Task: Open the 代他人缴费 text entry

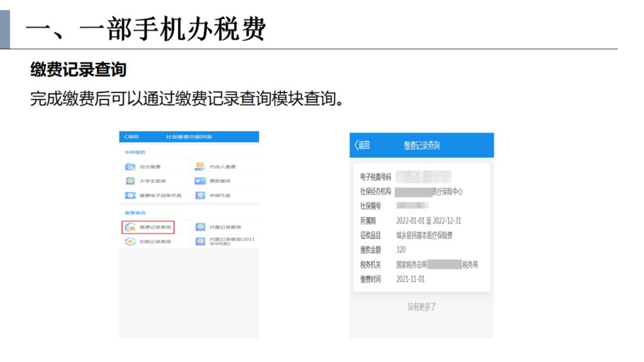Action: pyautogui.click(x=222, y=167)
